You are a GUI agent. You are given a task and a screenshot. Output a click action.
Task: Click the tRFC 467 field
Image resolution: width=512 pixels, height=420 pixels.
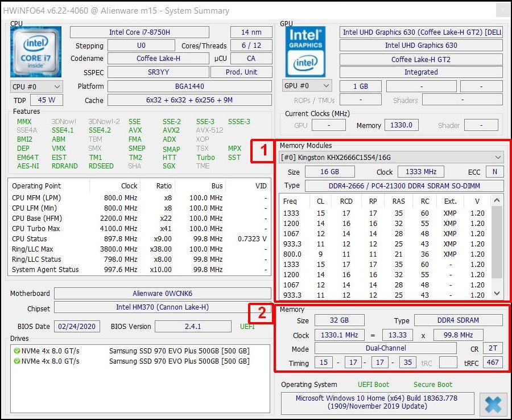coord(493,362)
